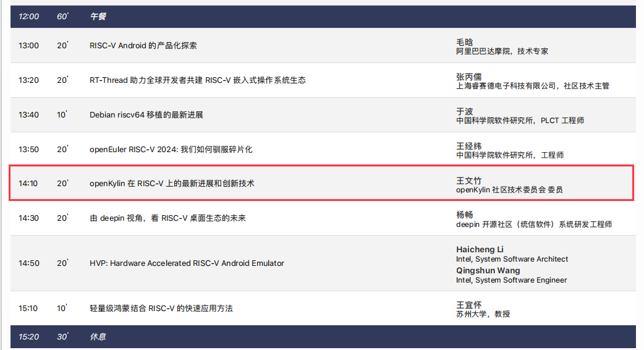Viewport: 644px width, 350px height.
Task: Select the 休息 header row label
Action: coord(98,337)
